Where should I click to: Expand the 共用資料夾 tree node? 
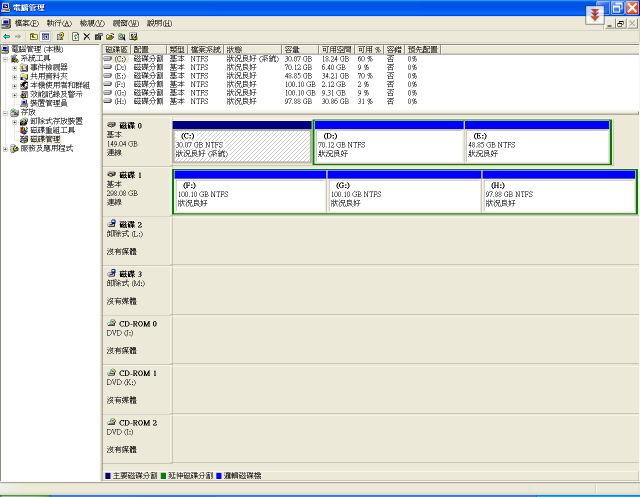(15, 77)
